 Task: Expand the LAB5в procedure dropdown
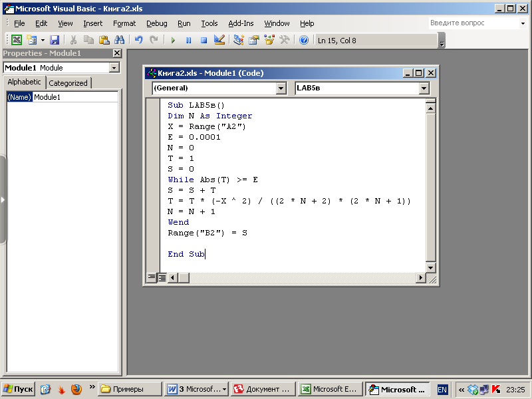(x=424, y=88)
